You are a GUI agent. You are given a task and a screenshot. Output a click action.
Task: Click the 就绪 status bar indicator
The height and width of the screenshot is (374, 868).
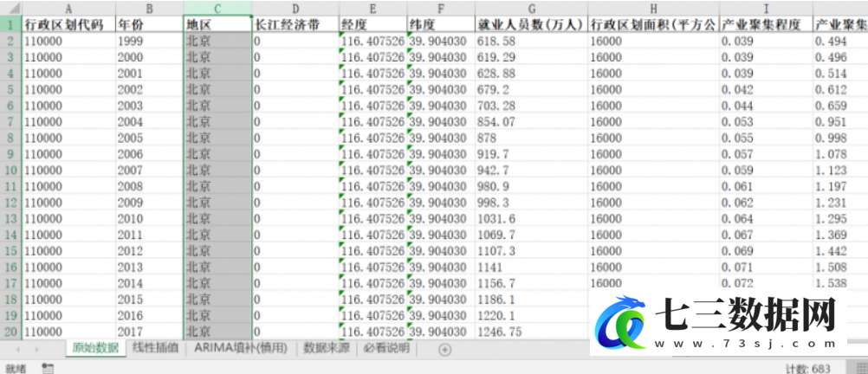click(x=16, y=368)
